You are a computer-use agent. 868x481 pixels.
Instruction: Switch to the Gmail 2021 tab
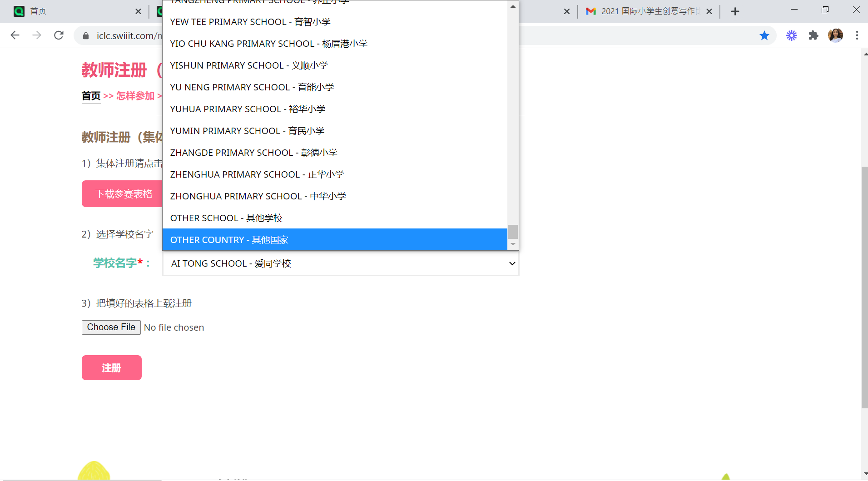tap(645, 11)
